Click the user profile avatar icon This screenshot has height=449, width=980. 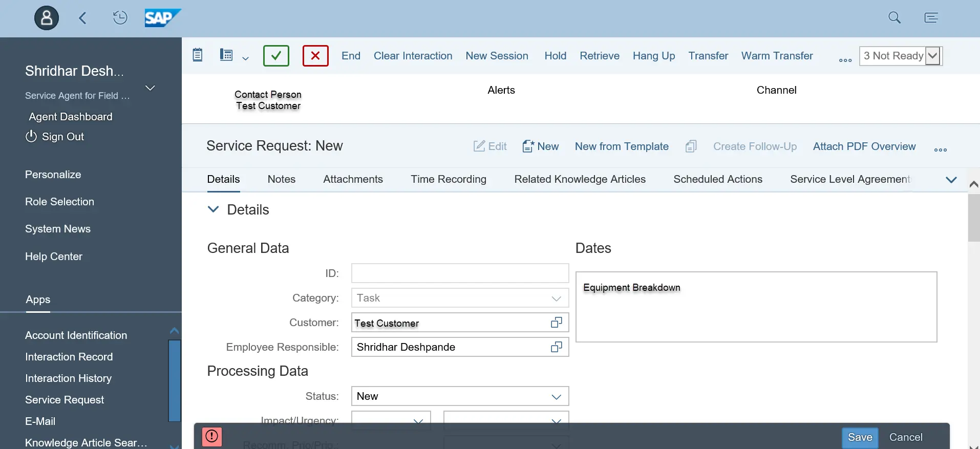coord(47,18)
